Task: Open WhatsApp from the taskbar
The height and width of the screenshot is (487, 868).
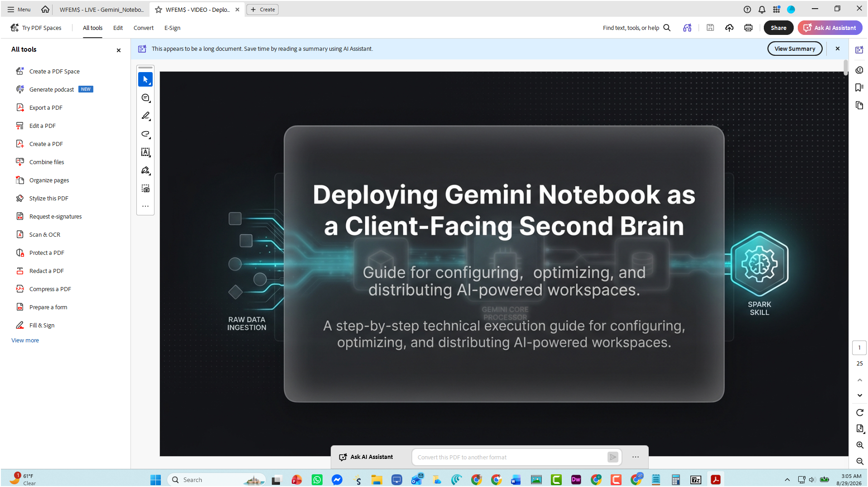Action: (317, 480)
